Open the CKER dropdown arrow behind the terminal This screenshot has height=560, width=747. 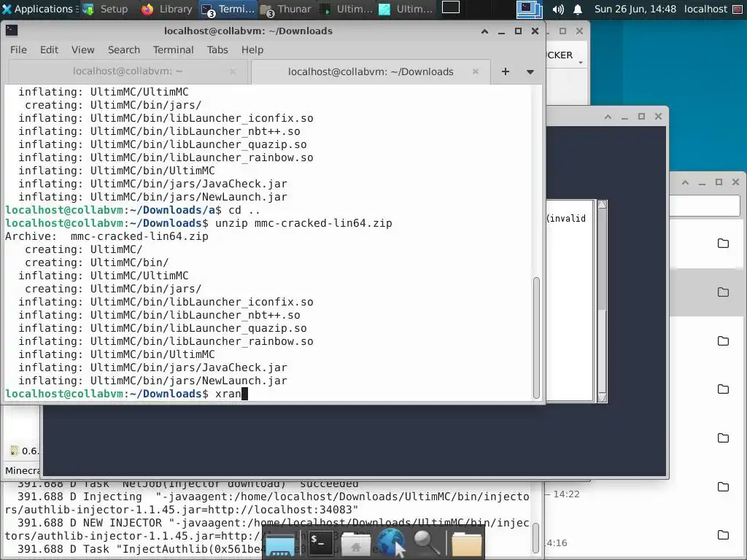[581, 63]
